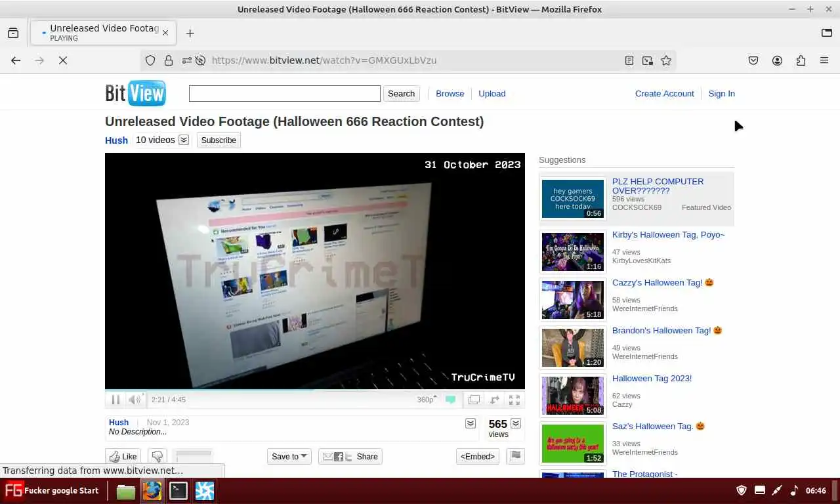Open the Browse menu link
The height and width of the screenshot is (504, 840).
[450, 93]
